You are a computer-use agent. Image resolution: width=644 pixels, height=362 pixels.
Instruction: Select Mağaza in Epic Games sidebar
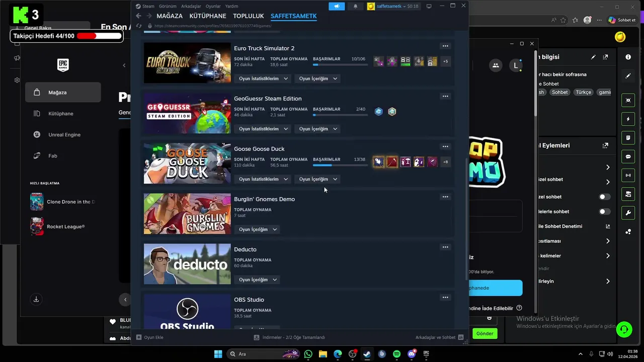point(63,93)
